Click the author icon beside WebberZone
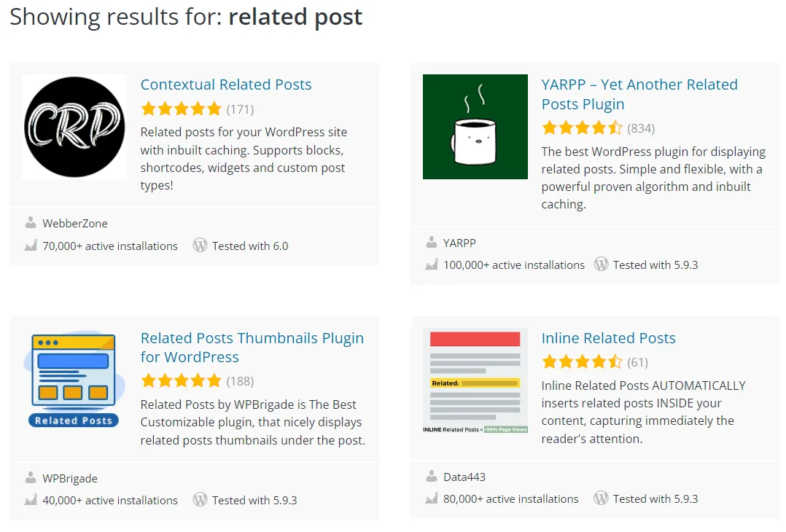Screen dimensions: 786x532 [x=31, y=223]
